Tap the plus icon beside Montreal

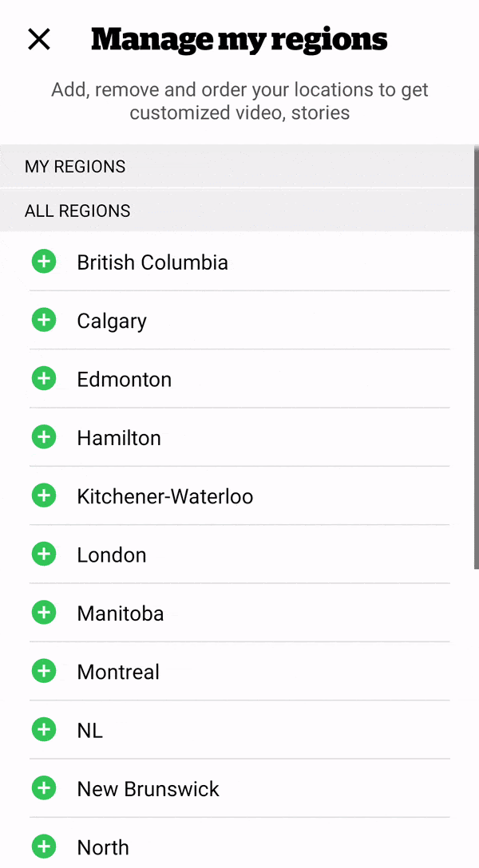44,671
